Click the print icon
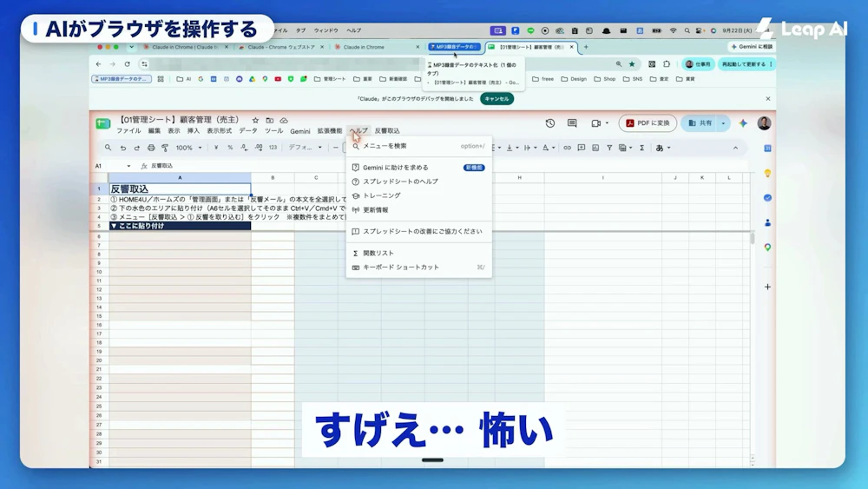Screen dimensions: 868x489 (151, 148)
